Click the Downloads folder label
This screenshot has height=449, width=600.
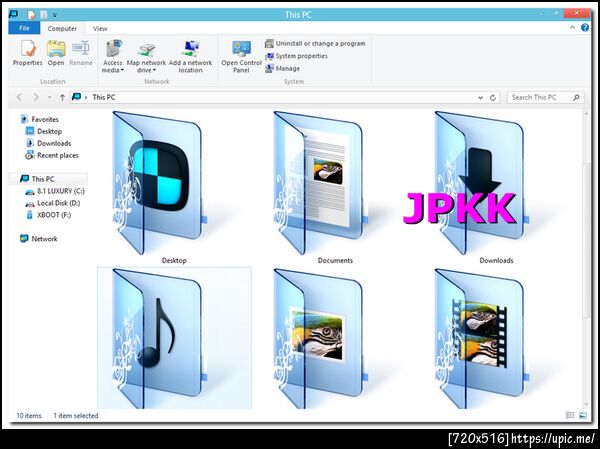click(x=496, y=261)
